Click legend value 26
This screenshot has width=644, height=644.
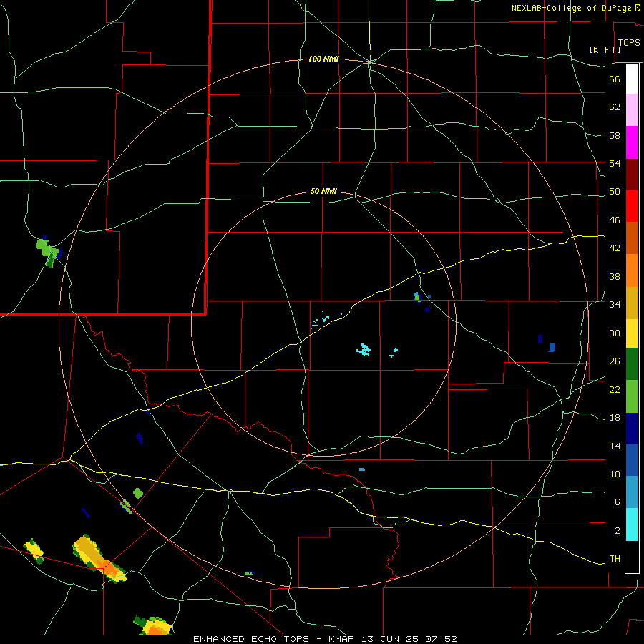(615, 361)
